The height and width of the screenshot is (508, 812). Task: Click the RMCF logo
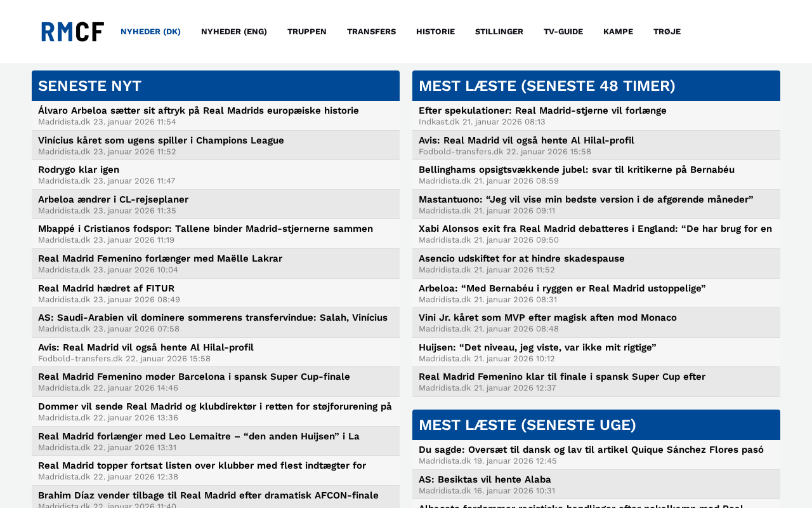pos(72,32)
